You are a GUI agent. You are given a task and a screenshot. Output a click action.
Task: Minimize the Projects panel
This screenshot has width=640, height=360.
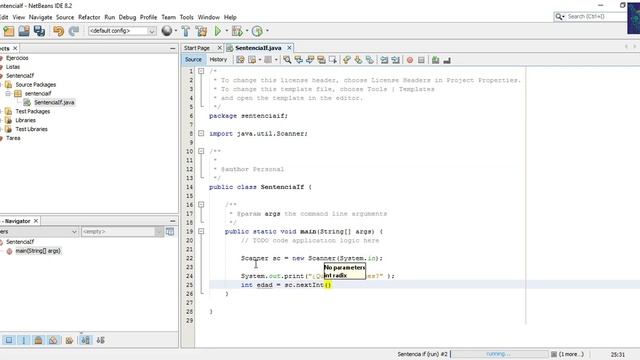tap(173, 49)
